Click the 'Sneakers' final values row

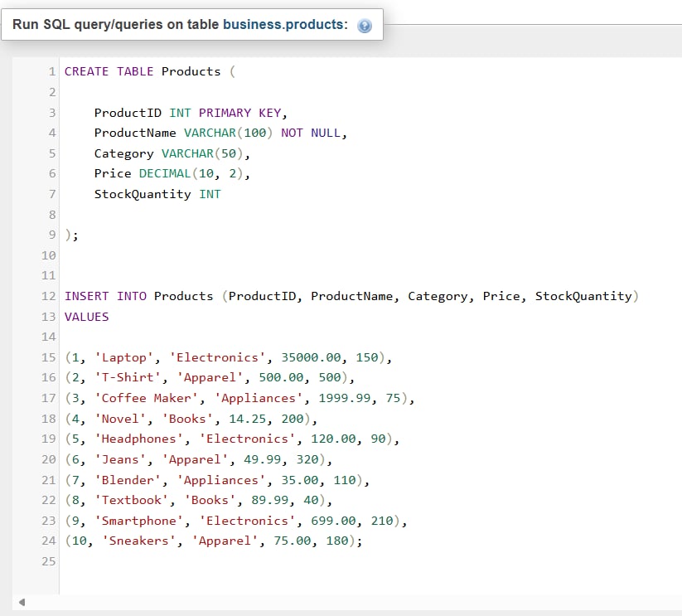214,541
